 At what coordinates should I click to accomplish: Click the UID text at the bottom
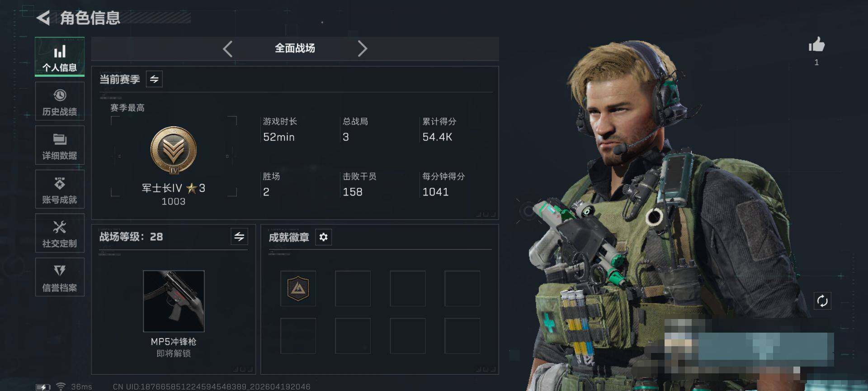coord(212,386)
